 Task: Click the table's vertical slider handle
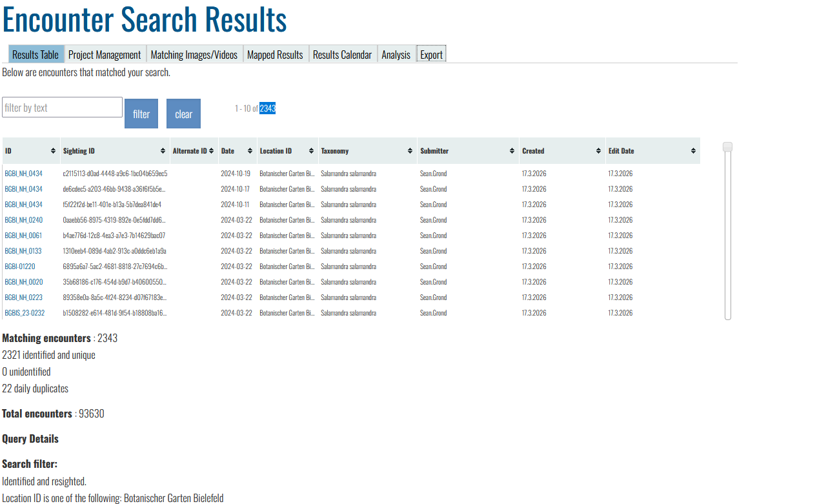pos(727,147)
